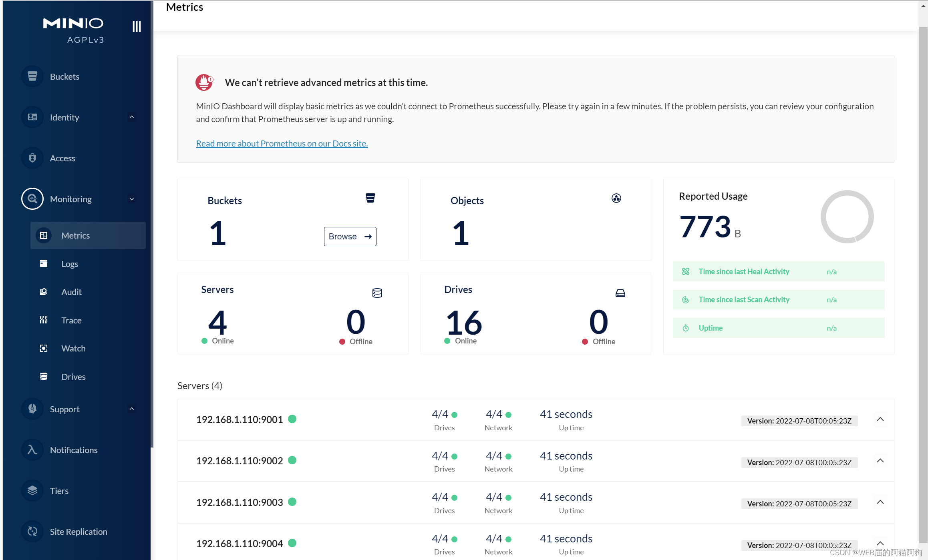Select the Metrics submenu item
This screenshot has height=560, width=928.
pos(88,235)
